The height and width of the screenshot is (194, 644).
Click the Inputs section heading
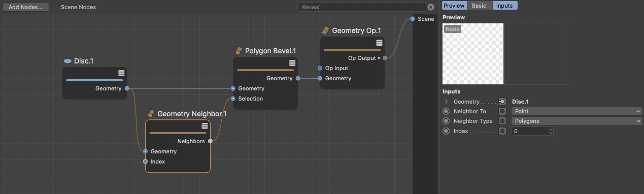pyautogui.click(x=451, y=91)
